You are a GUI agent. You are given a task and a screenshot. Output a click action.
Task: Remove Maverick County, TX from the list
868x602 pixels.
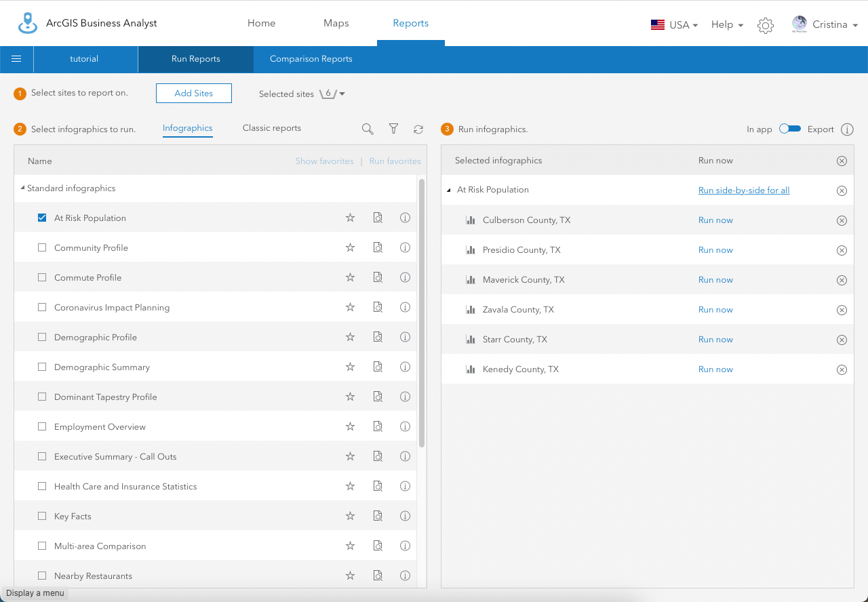(x=842, y=280)
